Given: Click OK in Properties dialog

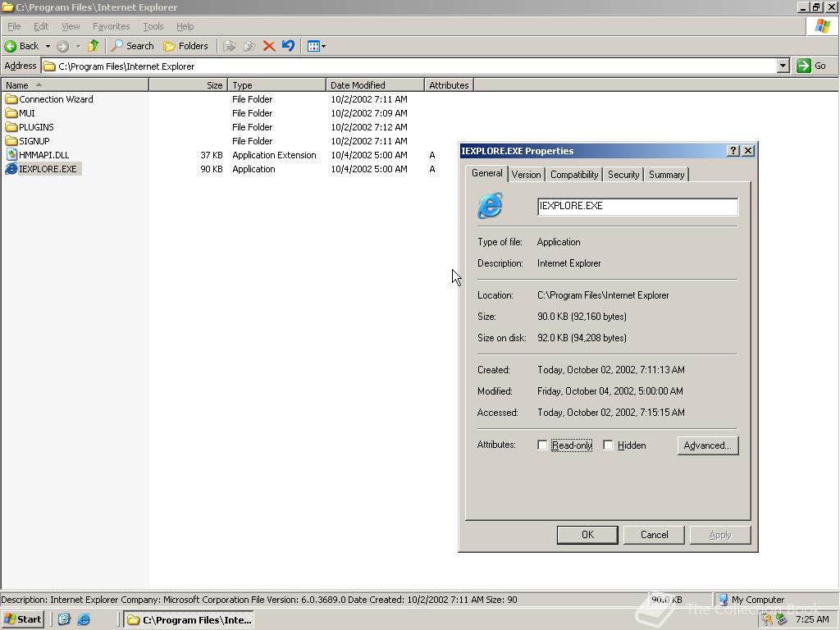Looking at the screenshot, I should 587,535.
